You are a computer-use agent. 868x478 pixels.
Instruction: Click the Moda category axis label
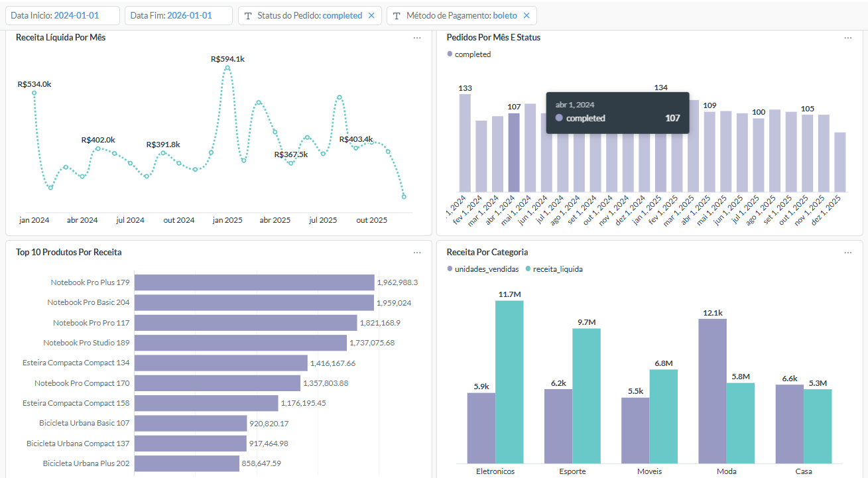tap(727, 471)
